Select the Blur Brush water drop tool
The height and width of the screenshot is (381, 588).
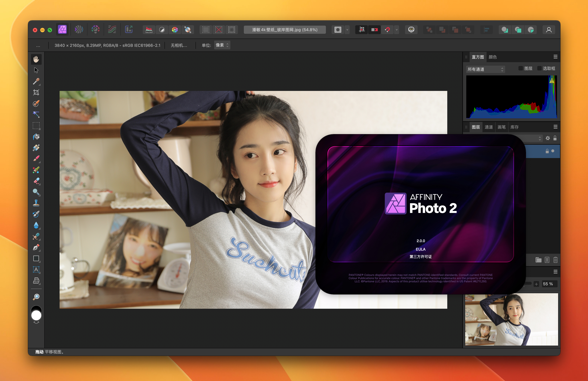[36, 225]
